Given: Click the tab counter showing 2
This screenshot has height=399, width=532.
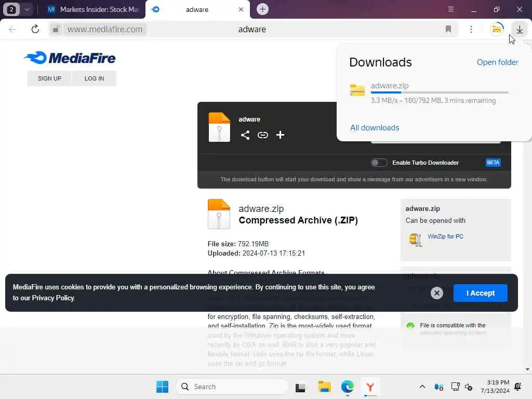Looking at the screenshot, I should [x=11, y=9].
